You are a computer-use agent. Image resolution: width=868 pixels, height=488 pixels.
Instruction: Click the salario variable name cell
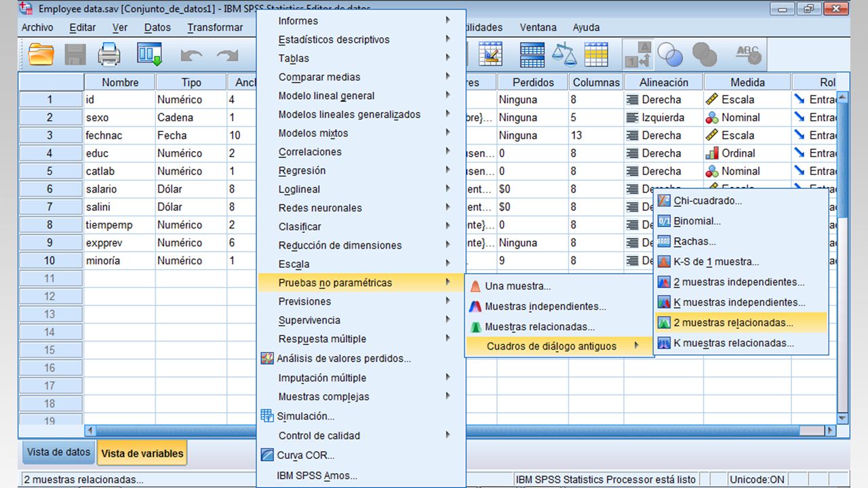click(x=120, y=189)
